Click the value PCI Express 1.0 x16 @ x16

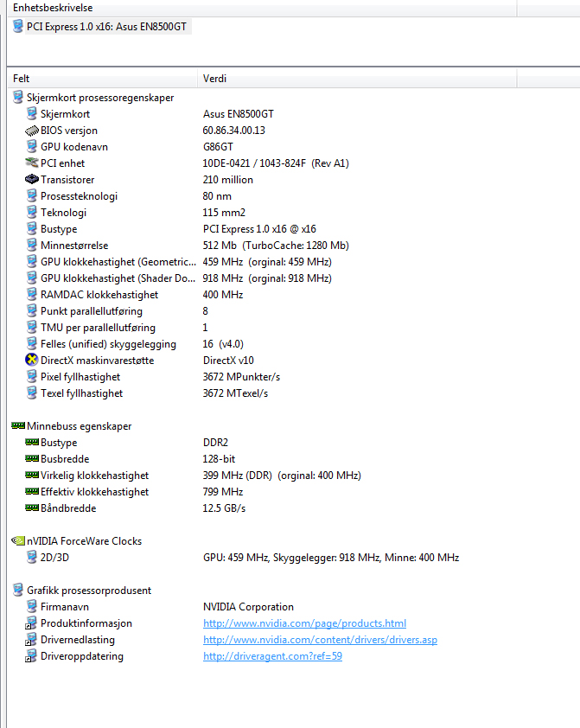coord(259,229)
